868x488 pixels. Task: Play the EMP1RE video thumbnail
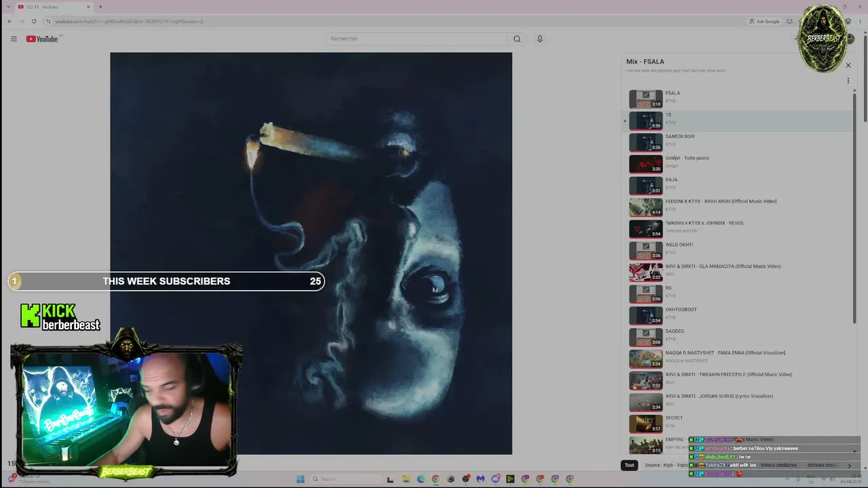(646, 445)
